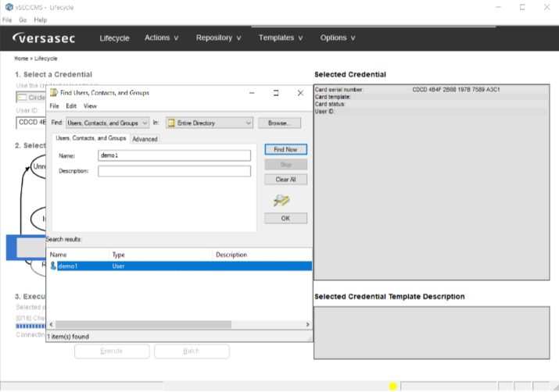Click the magnifier search animation icon
Screen dimensions: 559x392
pyautogui.click(x=281, y=201)
